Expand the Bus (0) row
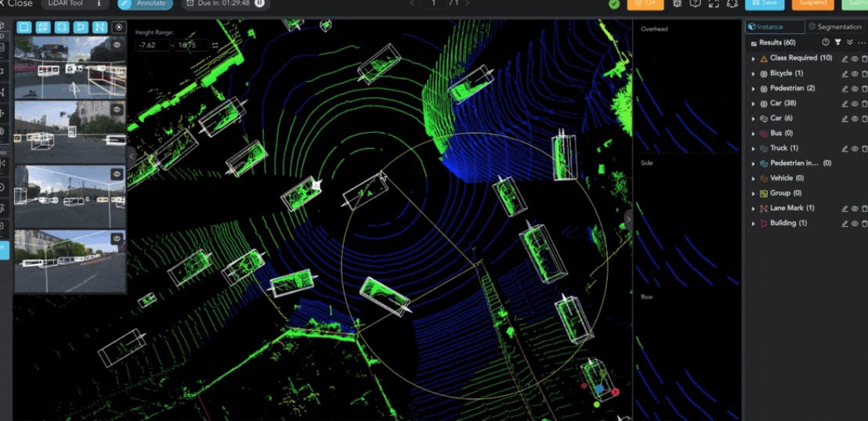Image resolution: width=868 pixels, height=421 pixels. click(x=753, y=133)
